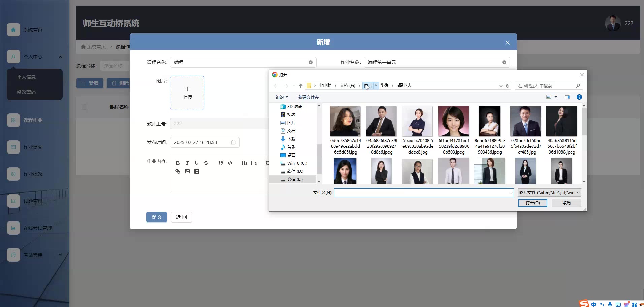The image size is (644, 307).
Task: Apply Heading 2 style in the editor
Action: [x=254, y=163]
